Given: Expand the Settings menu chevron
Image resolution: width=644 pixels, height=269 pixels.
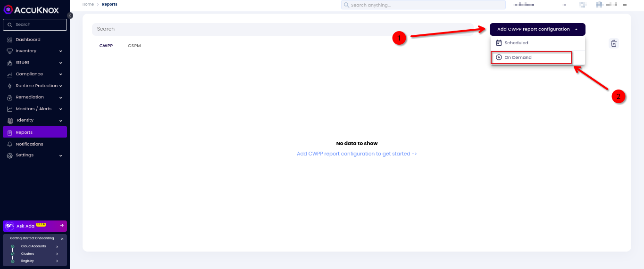Looking at the screenshot, I should click(61, 155).
